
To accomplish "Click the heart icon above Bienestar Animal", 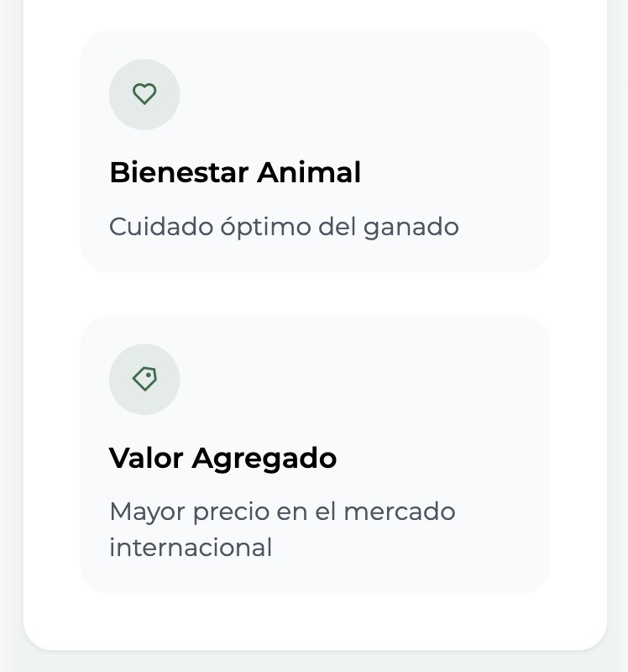I will click(144, 94).
